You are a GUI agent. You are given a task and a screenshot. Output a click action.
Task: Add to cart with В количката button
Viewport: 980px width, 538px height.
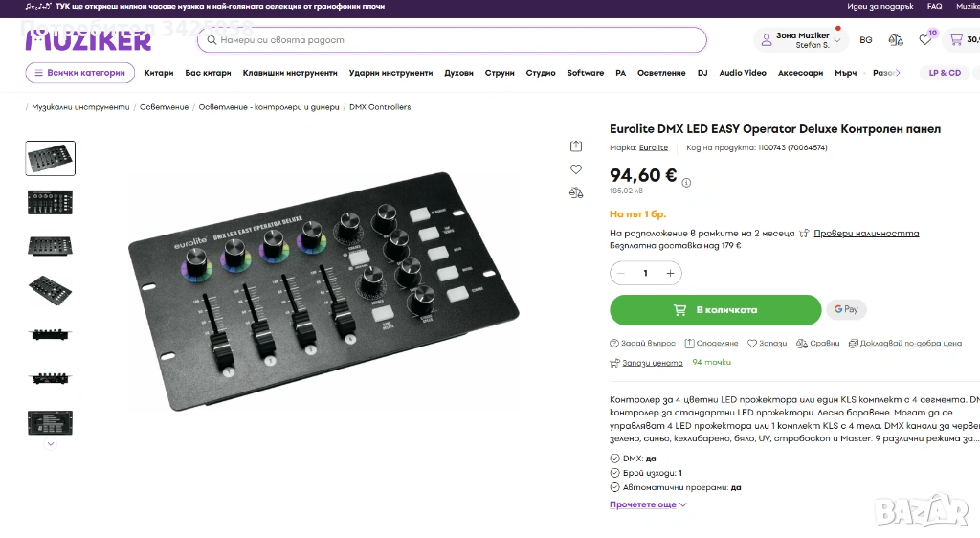(x=715, y=310)
